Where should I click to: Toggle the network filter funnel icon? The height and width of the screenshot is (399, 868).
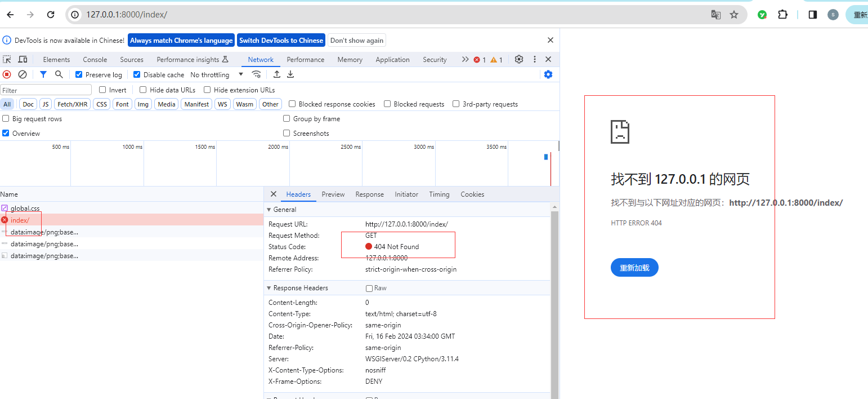pyautogui.click(x=43, y=74)
